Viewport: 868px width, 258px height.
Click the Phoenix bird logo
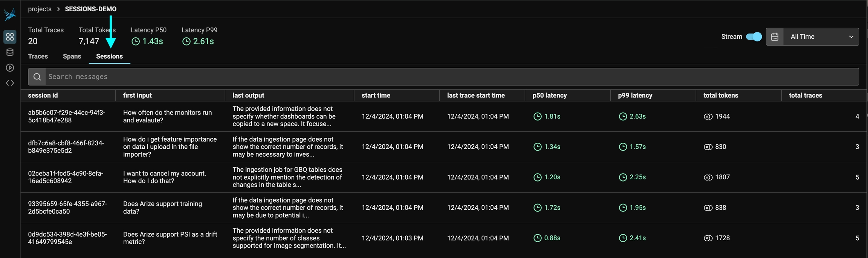click(10, 14)
